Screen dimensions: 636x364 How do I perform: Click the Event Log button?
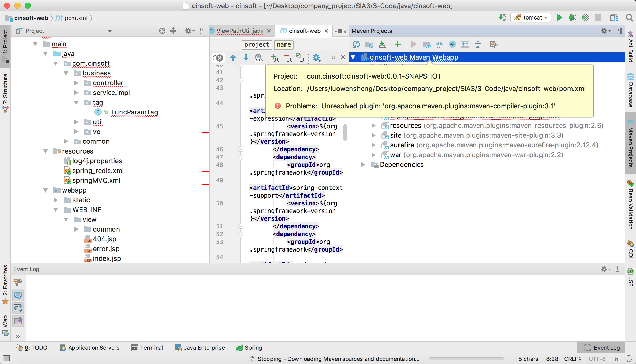coord(602,348)
